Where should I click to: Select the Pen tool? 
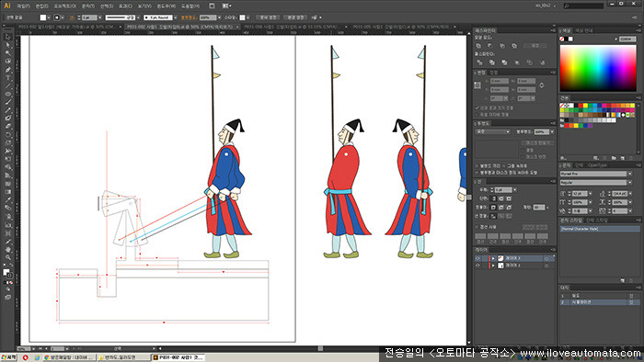[x=7, y=70]
